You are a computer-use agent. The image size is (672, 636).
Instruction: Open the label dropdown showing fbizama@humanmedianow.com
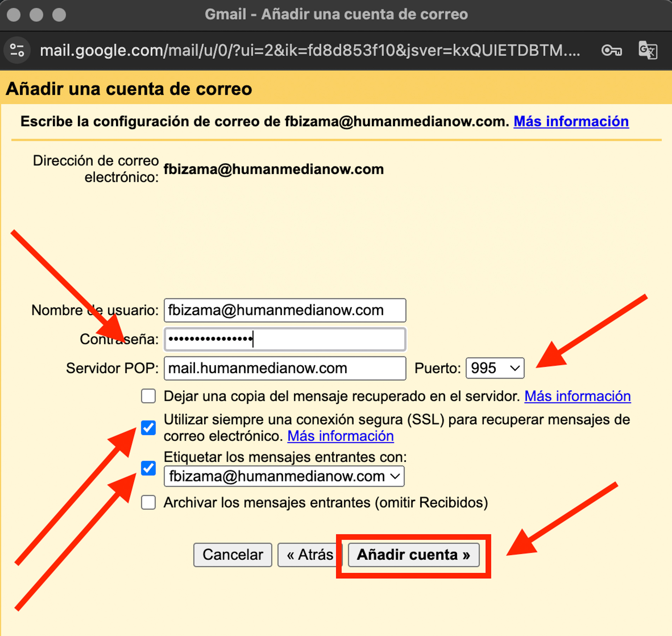tap(284, 476)
